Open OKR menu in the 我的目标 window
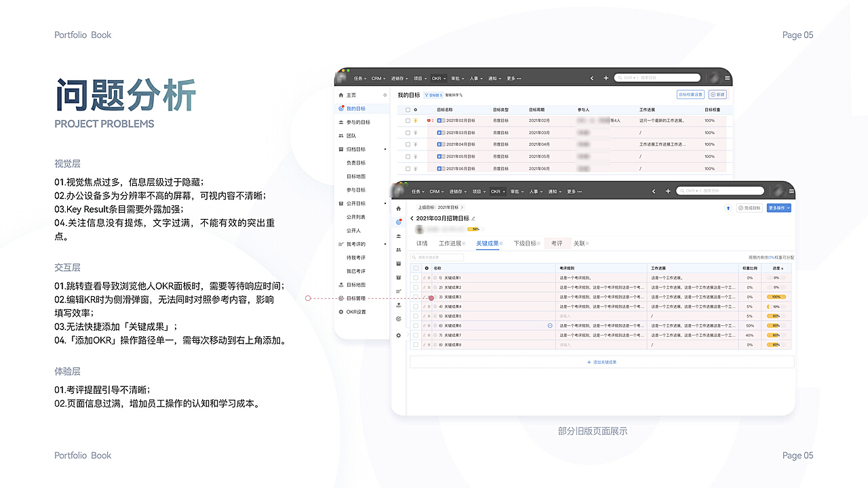Viewport: 868px width, 488px height. coord(438,78)
